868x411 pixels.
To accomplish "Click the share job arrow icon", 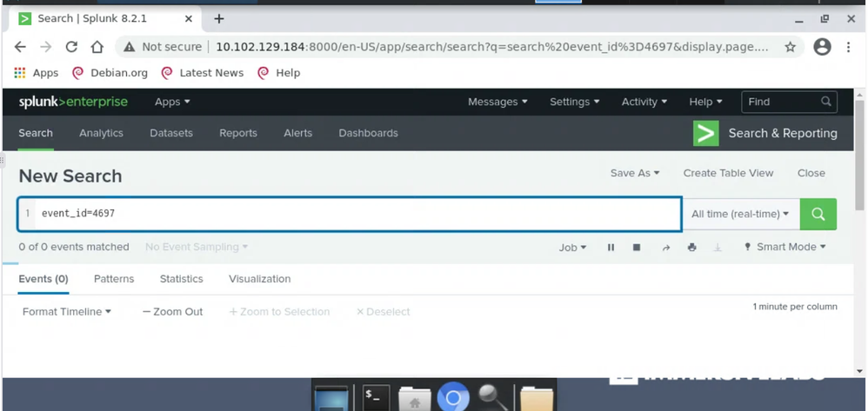I will click(x=666, y=248).
